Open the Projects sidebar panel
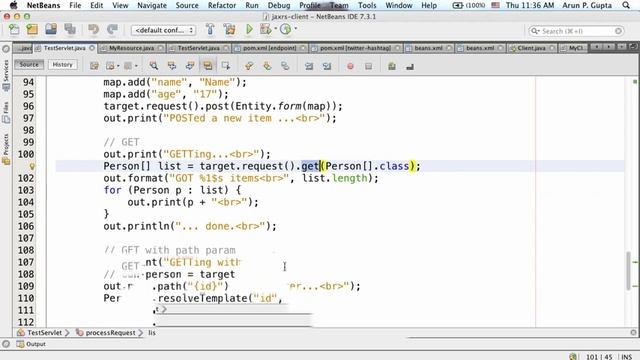This screenshot has width=640, height=360. click(x=6, y=149)
